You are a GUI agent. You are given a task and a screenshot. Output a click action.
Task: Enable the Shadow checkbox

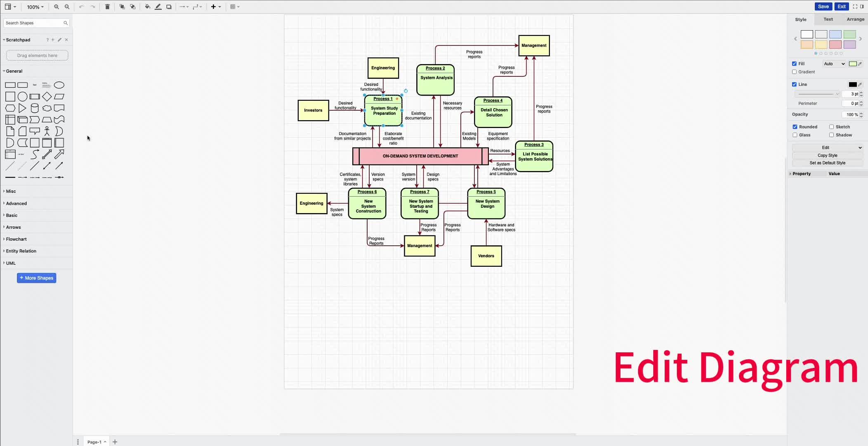831,135
